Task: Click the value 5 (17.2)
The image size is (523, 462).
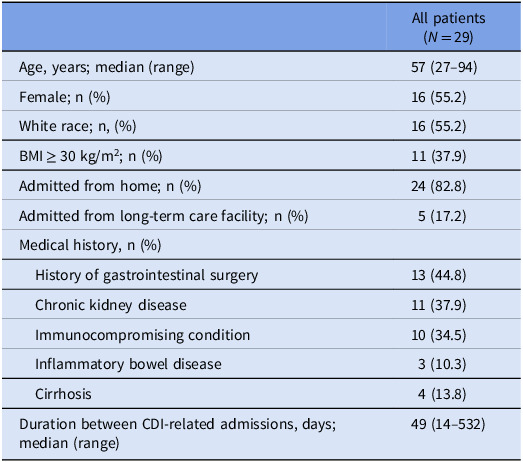Action: (x=442, y=216)
